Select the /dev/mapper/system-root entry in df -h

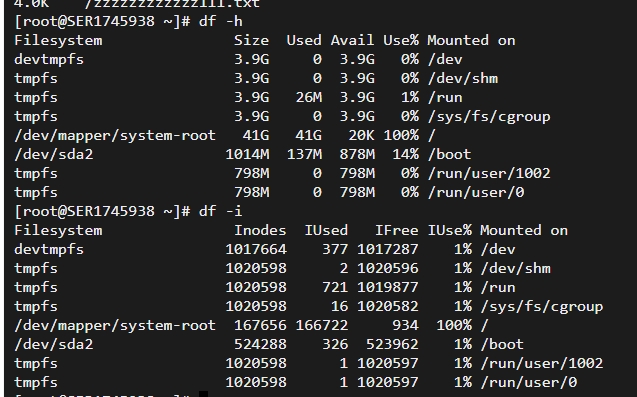pyautogui.click(x=115, y=135)
